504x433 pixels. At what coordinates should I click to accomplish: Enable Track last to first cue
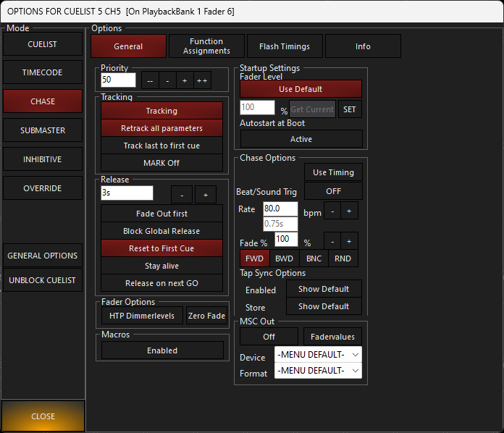click(161, 146)
